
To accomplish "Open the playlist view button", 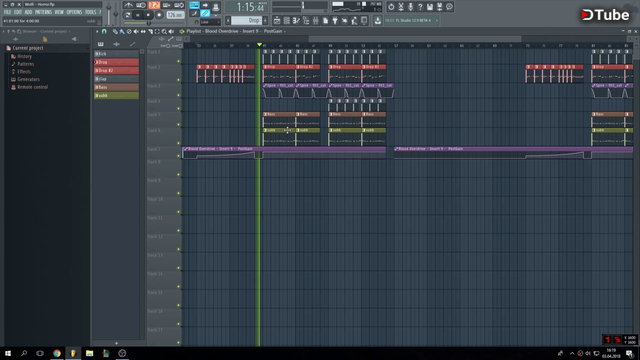I will point(277,20).
